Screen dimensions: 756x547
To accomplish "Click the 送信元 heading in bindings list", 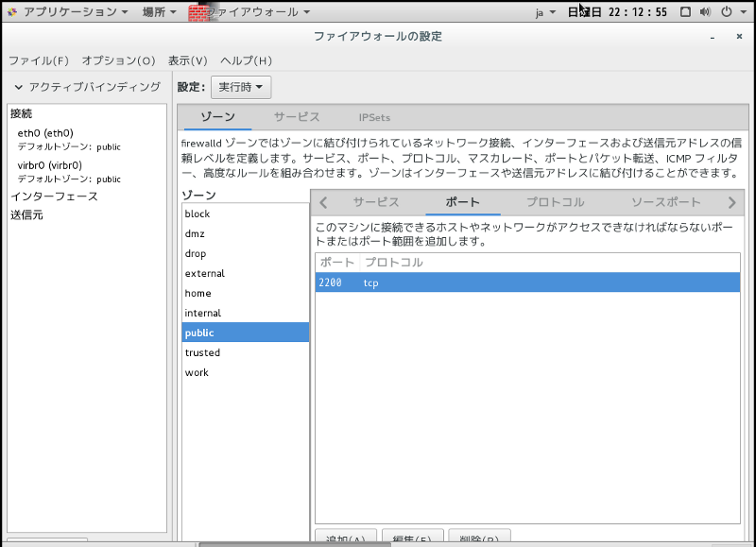I will tap(27, 215).
